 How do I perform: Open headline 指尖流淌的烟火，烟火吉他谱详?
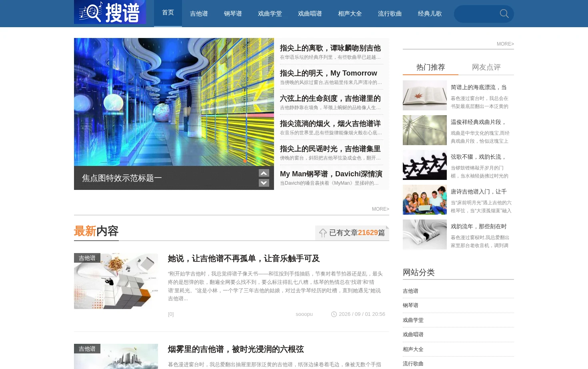pos(330,124)
